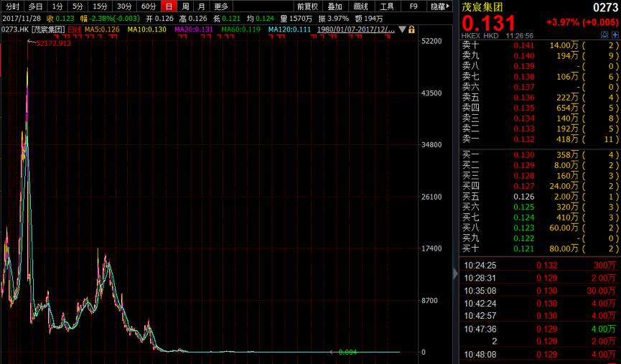Toggle the MA20 moving average label

click(194, 29)
